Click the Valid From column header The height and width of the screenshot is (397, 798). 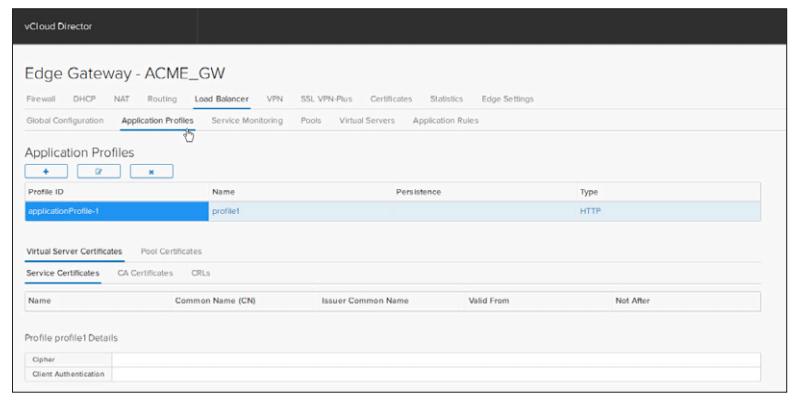point(538,301)
